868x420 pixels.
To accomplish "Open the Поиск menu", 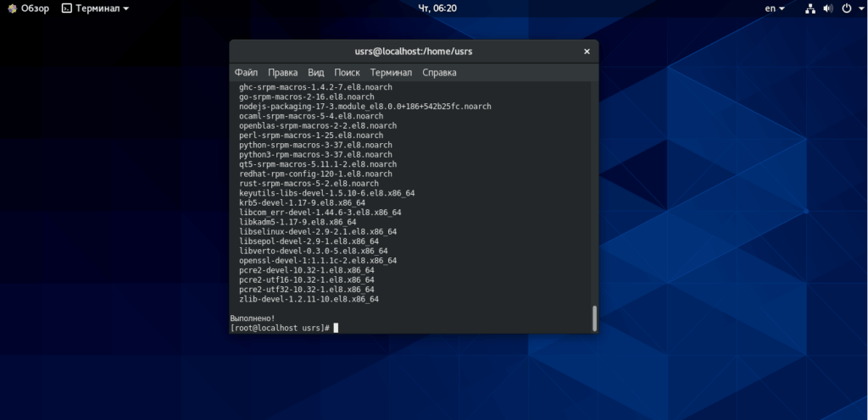I will click(347, 72).
